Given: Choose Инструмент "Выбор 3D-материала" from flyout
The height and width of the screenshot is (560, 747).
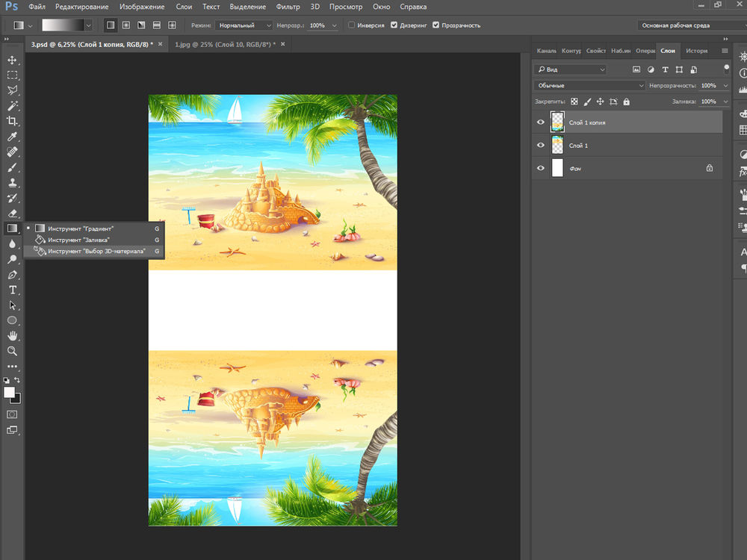Looking at the screenshot, I should (96, 252).
